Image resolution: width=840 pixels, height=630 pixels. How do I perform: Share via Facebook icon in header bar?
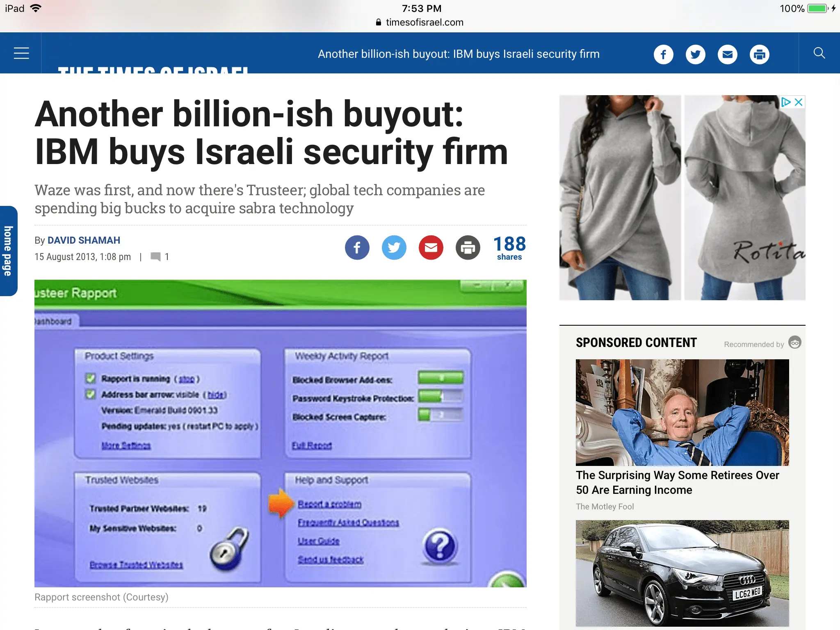[x=663, y=54]
